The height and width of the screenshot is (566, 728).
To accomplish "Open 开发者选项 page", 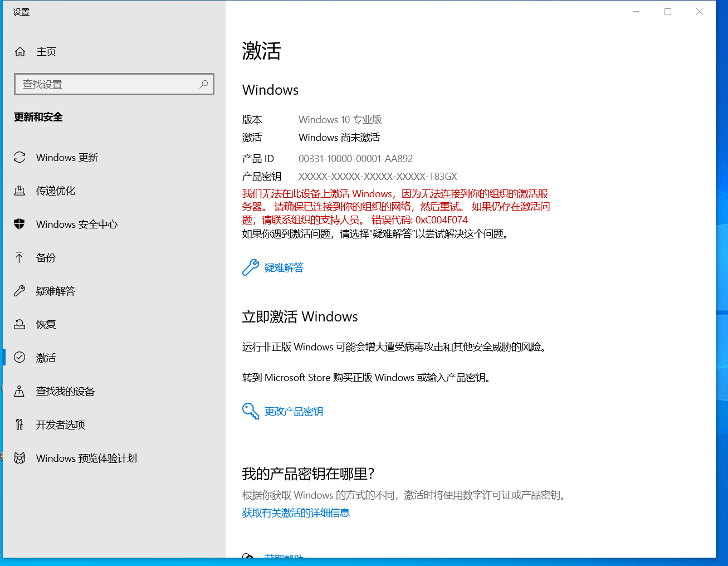I will [114, 424].
